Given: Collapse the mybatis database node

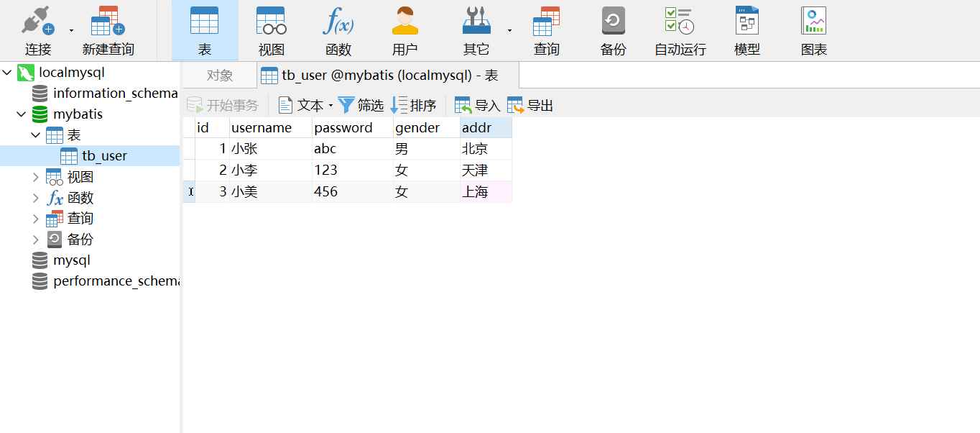Looking at the screenshot, I should (20, 114).
